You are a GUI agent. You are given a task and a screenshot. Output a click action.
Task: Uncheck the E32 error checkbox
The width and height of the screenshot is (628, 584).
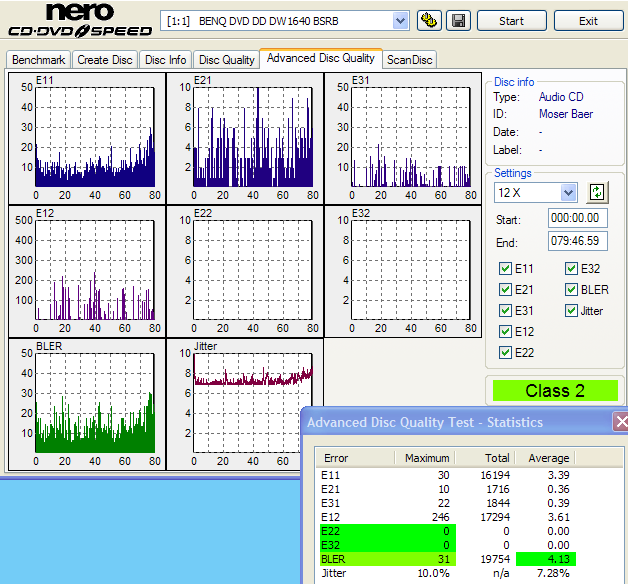point(572,268)
